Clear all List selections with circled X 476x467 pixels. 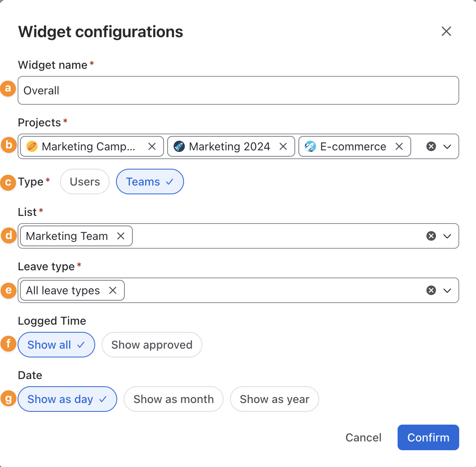tap(431, 236)
